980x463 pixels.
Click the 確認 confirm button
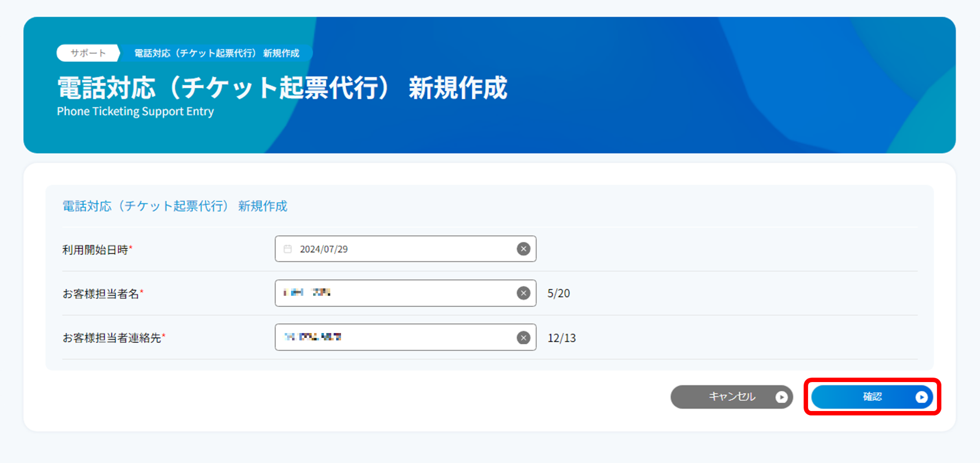tap(872, 397)
